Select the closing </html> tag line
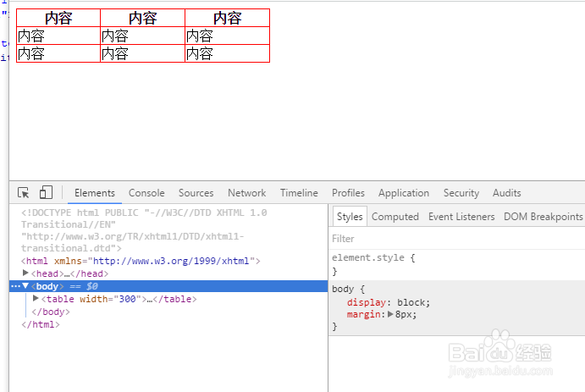Screen dimensions: 585x392 click(41, 324)
